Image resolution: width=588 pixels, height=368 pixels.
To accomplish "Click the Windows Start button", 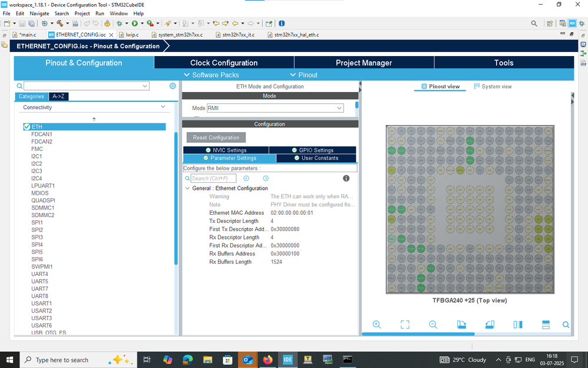I will [x=9, y=360].
